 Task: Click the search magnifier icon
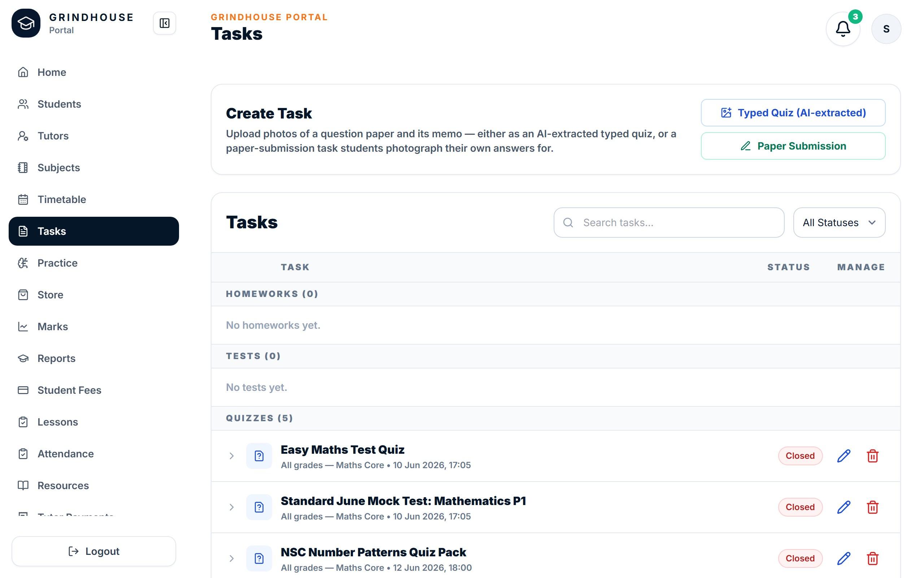pos(568,223)
